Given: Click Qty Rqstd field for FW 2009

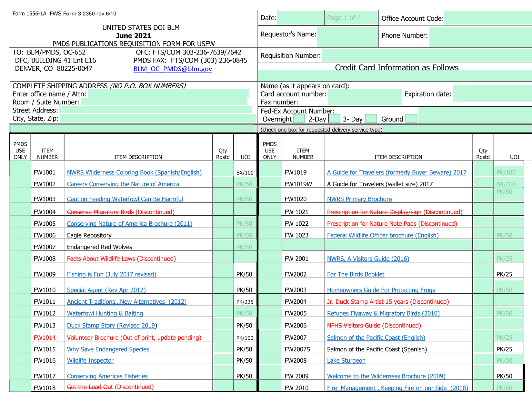Looking at the screenshot, I should pyautogui.click(x=483, y=372).
